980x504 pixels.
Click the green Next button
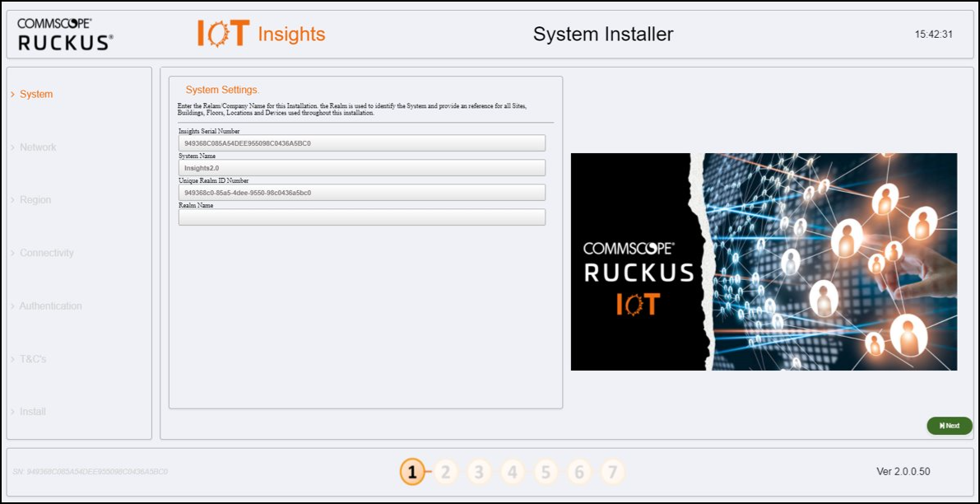(x=950, y=426)
